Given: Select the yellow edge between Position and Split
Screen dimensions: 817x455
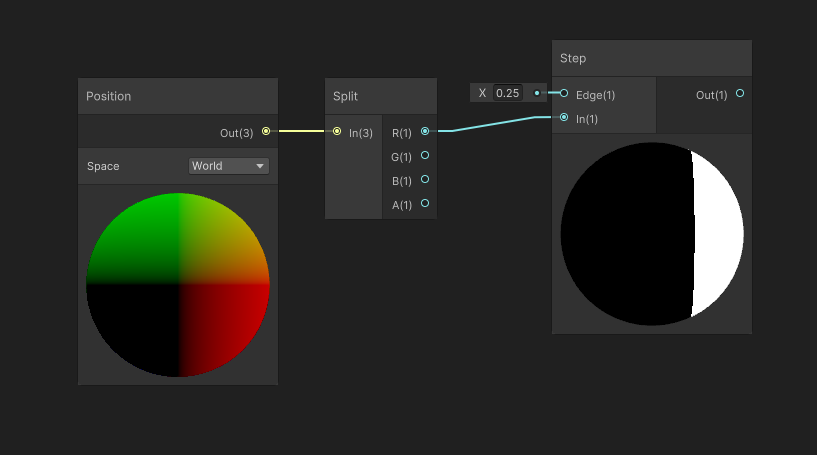Looking at the screenshot, I should pyautogui.click(x=301, y=131).
